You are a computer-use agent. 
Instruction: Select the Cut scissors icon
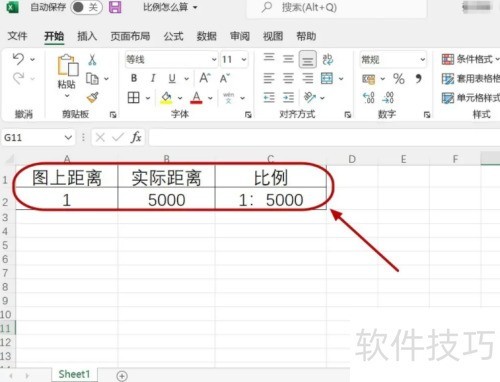pos(92,60)
